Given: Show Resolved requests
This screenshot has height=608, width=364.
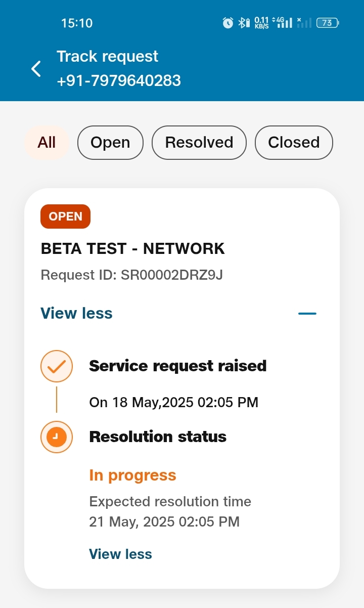Looking at the screenshot, I should coord(199,143).
